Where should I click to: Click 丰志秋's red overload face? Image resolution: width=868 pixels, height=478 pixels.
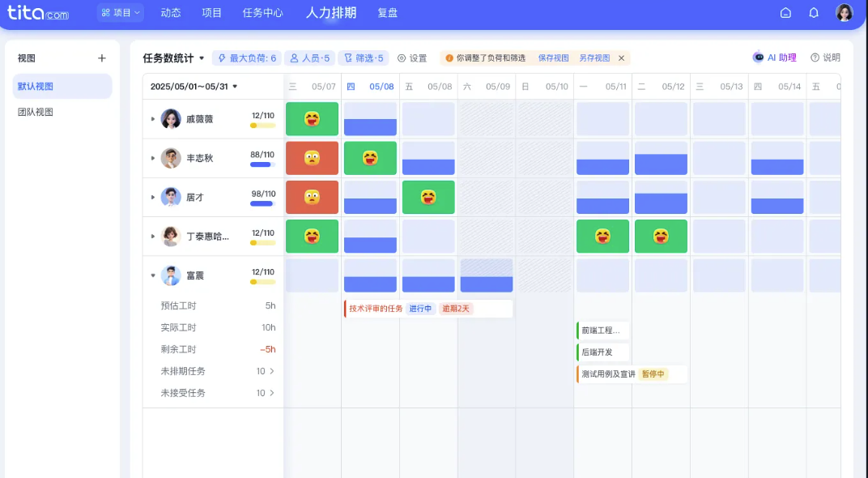[x=312, y=157]
